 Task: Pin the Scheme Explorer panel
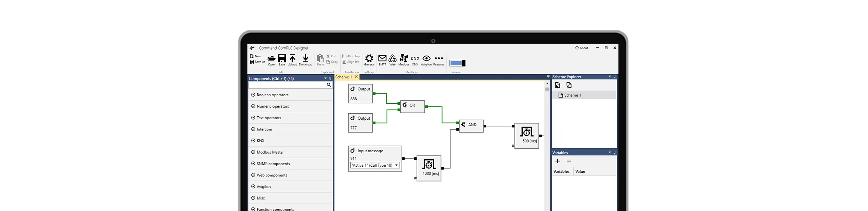[x=615, y=77]
